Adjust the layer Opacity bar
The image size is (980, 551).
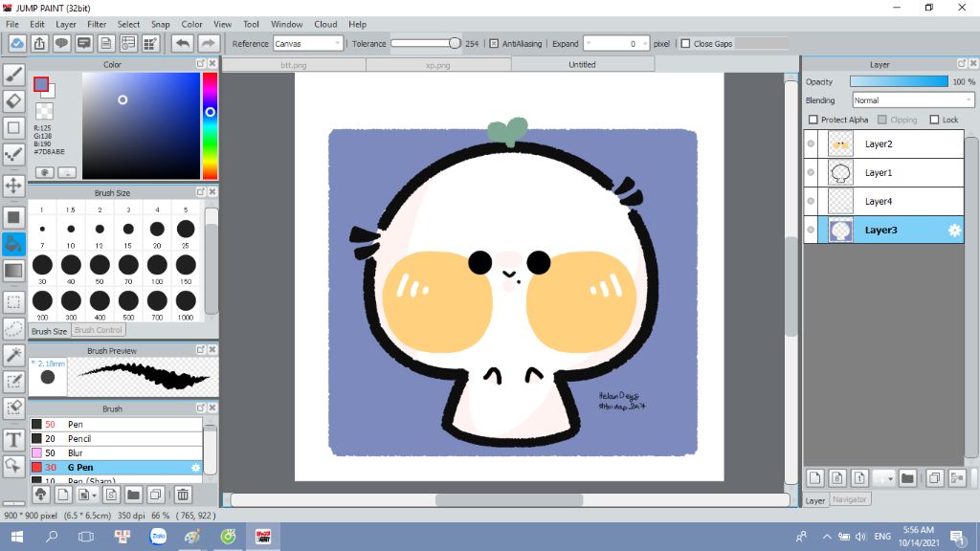click(899, 82)
